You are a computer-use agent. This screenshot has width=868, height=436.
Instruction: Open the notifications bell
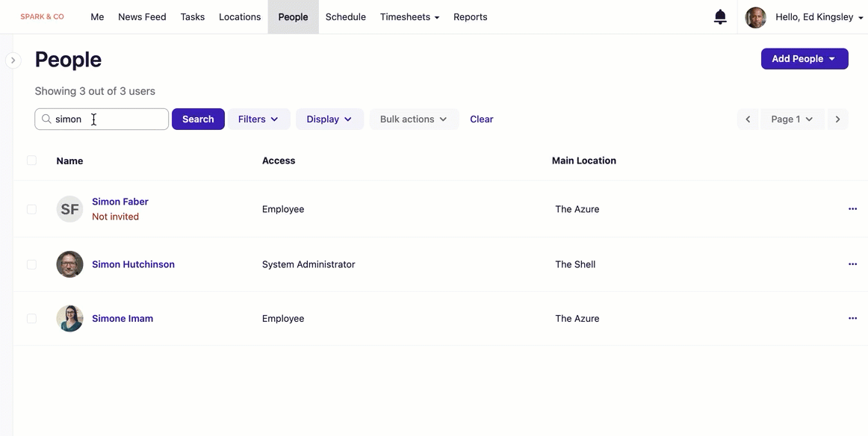[x=720, y=17]
